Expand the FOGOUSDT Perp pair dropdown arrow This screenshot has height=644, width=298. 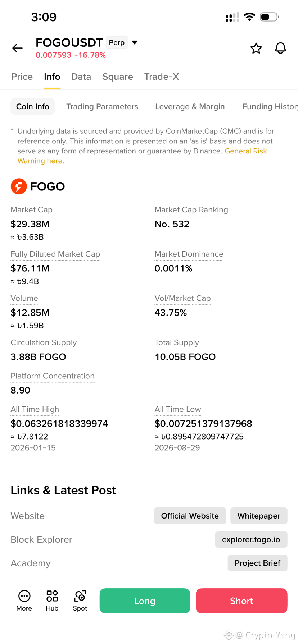point(135,42)
